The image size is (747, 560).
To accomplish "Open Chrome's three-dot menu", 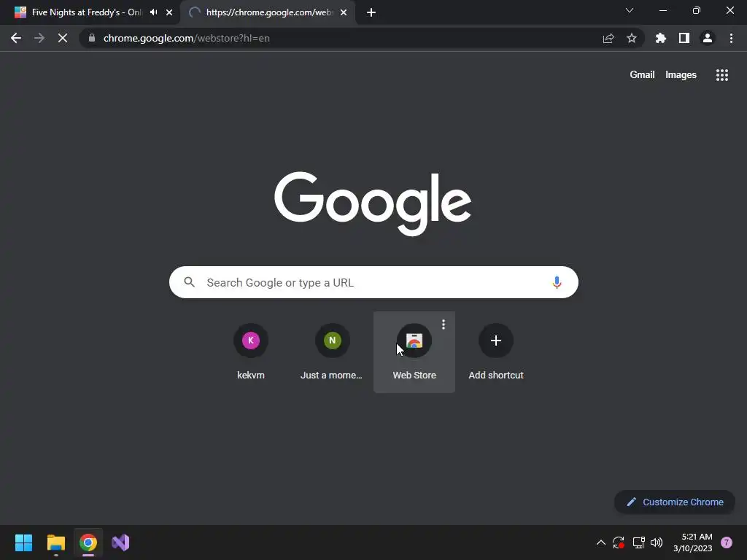I will point(731,38).
